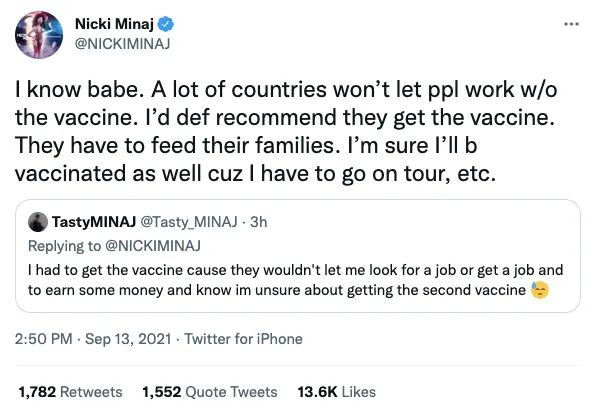Click the sweating emoji in quoted tweet

click(540, 290)
